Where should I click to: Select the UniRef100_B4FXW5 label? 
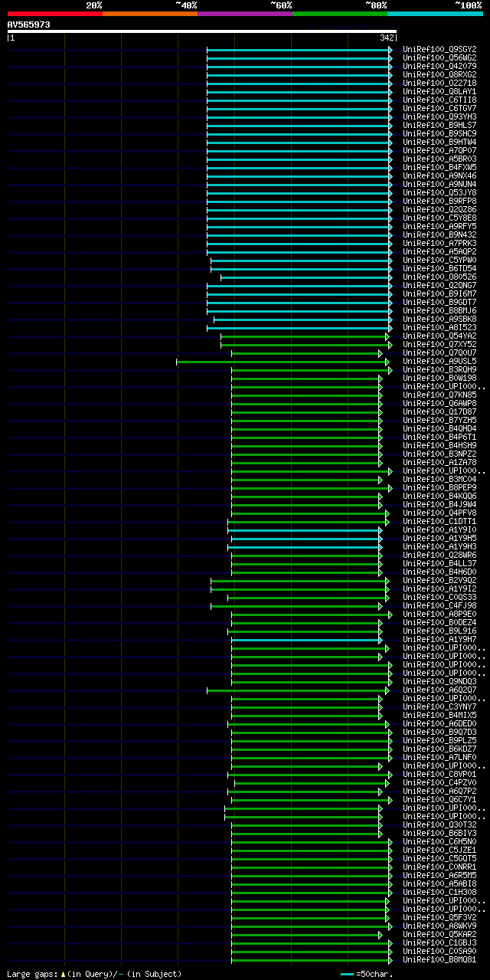439,167
